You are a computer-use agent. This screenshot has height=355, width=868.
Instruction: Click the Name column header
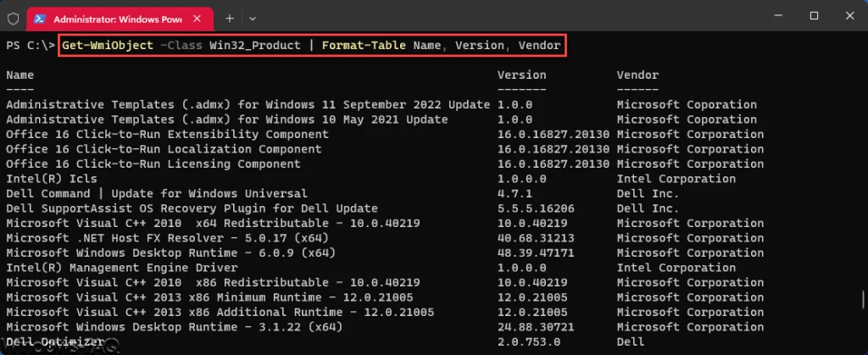20,75
